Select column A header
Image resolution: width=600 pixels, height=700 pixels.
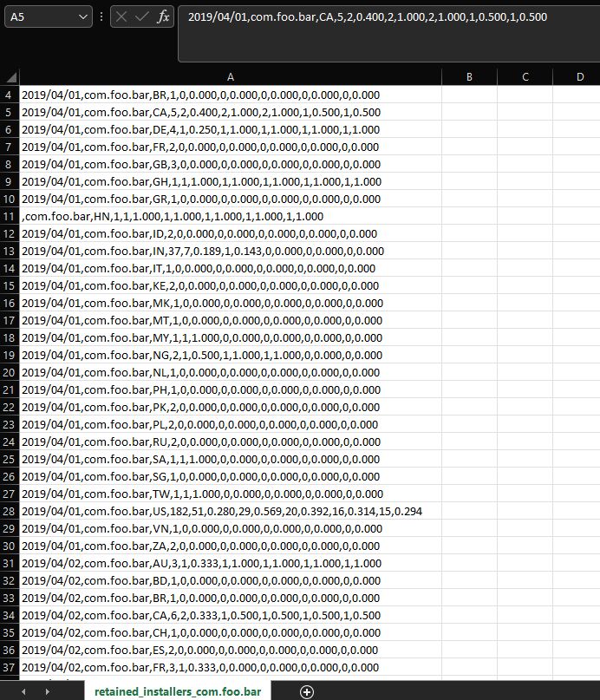231,77
